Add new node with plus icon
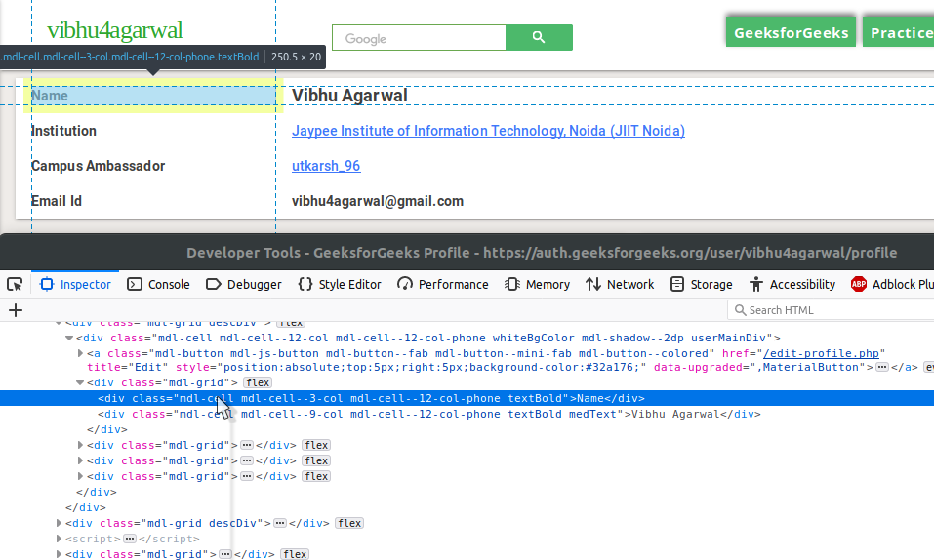Viewport: 934px width, 560px height. point(16,310)
